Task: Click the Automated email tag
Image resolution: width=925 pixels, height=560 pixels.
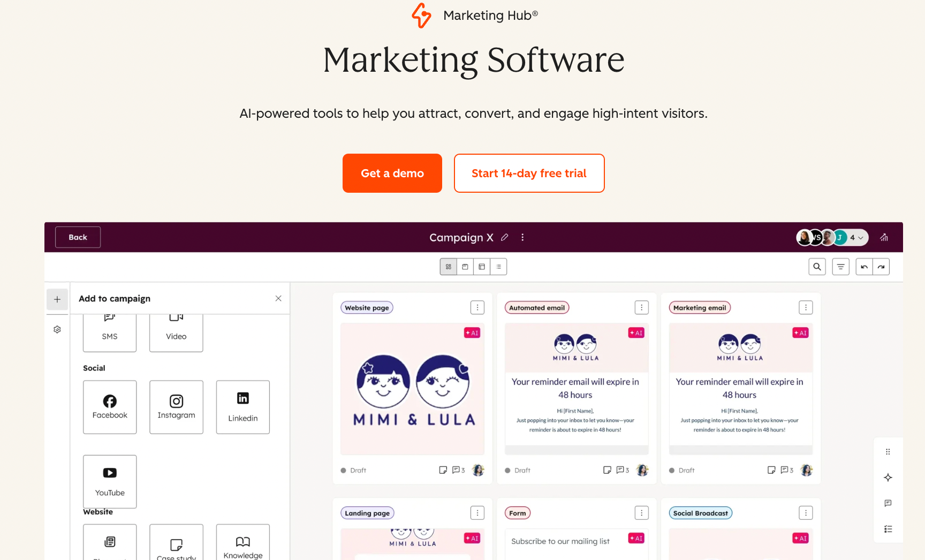Action: tap(537, 308)
